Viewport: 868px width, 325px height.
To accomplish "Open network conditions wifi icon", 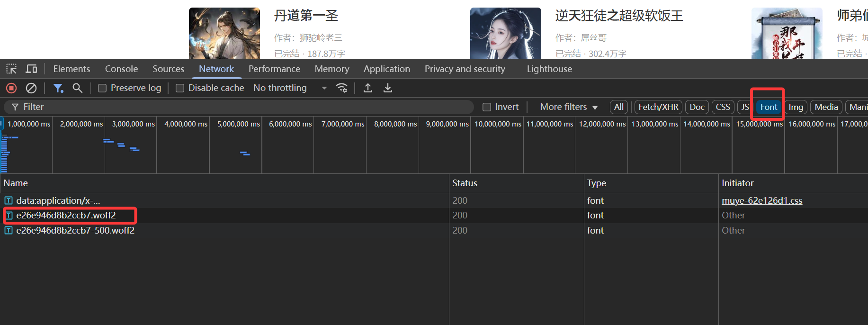I will [x=341, y=88].
